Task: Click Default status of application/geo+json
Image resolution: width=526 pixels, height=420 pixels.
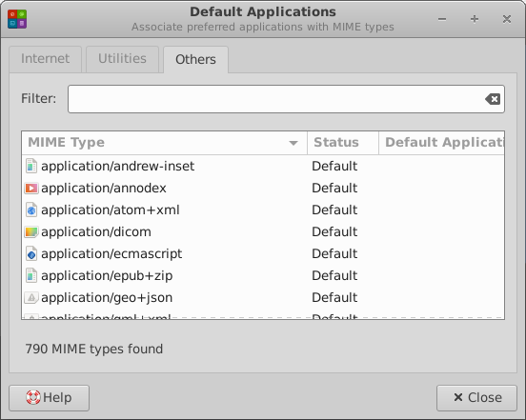Action: (334, 298)
